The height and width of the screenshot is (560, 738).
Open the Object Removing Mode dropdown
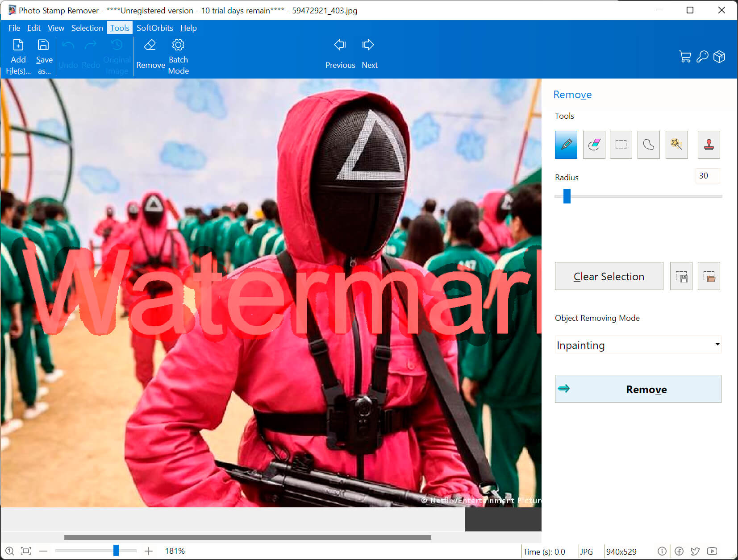click(x=638, y=345)
